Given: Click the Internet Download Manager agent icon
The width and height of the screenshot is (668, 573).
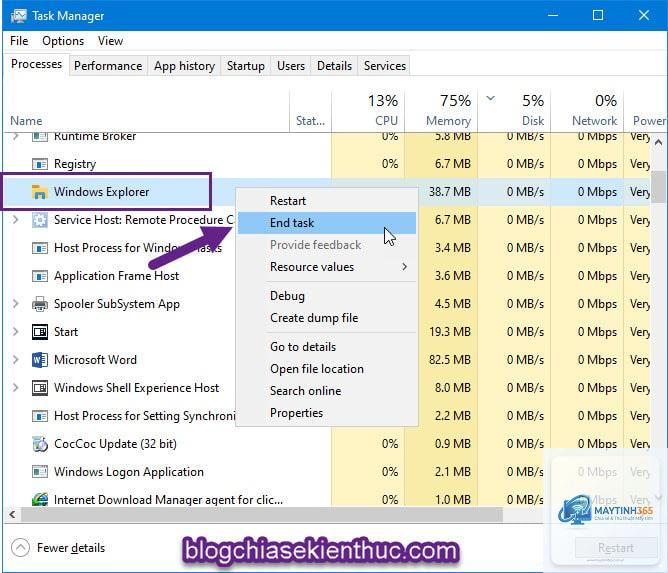Looking at the screenshot, I should [x=40, y=499].
